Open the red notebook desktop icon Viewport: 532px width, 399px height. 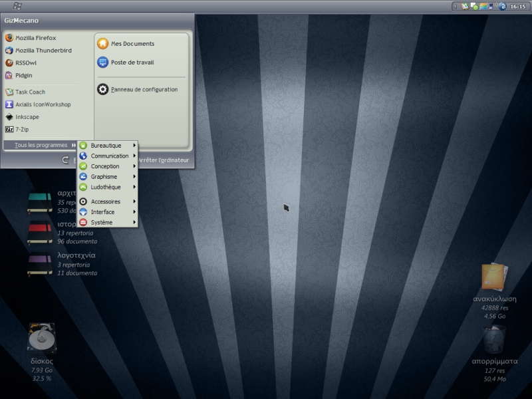point(40,233)
